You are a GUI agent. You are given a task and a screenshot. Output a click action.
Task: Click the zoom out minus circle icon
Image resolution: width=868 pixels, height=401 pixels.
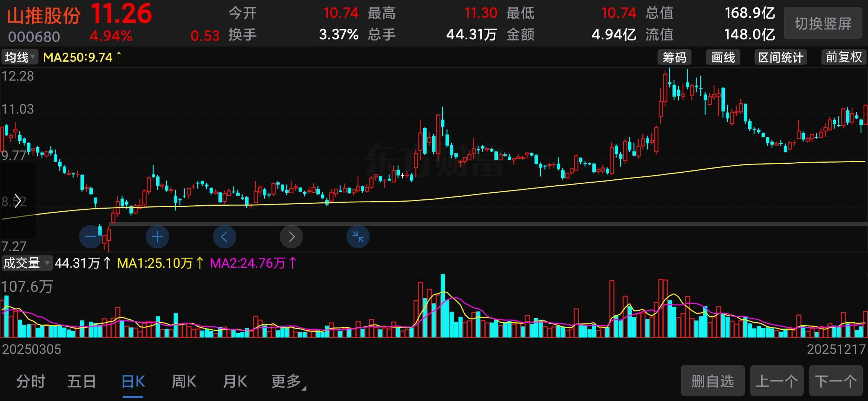click(91, 237)
